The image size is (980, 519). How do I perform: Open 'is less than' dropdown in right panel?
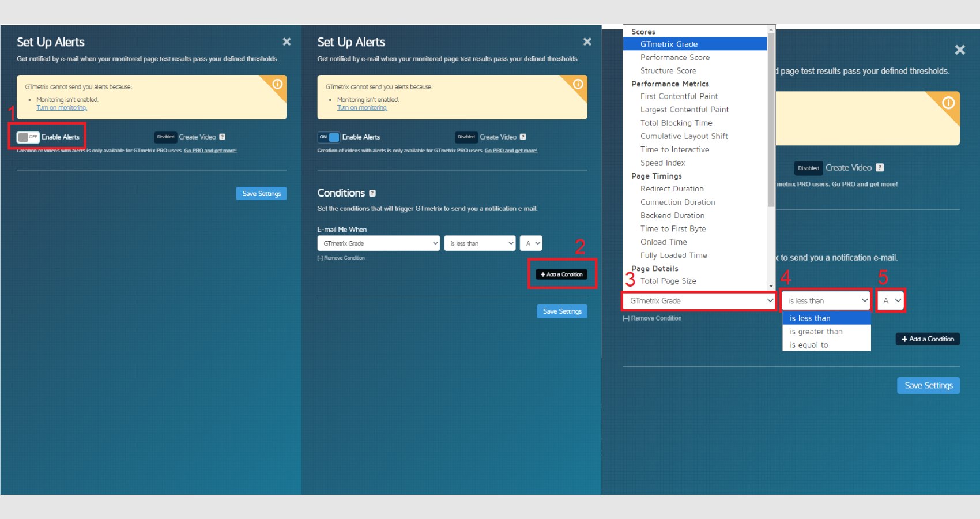pos(826,301)
